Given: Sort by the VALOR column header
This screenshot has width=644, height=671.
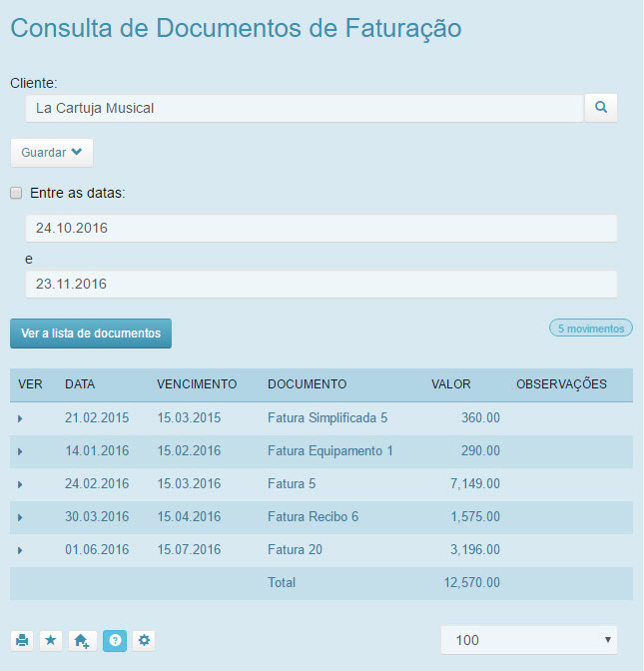Looking at the screenshot, I should click(x=450, y=384).
